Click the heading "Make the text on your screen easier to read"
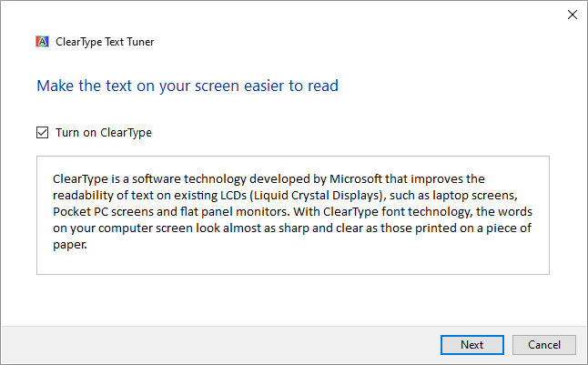 tap(188, 86)
